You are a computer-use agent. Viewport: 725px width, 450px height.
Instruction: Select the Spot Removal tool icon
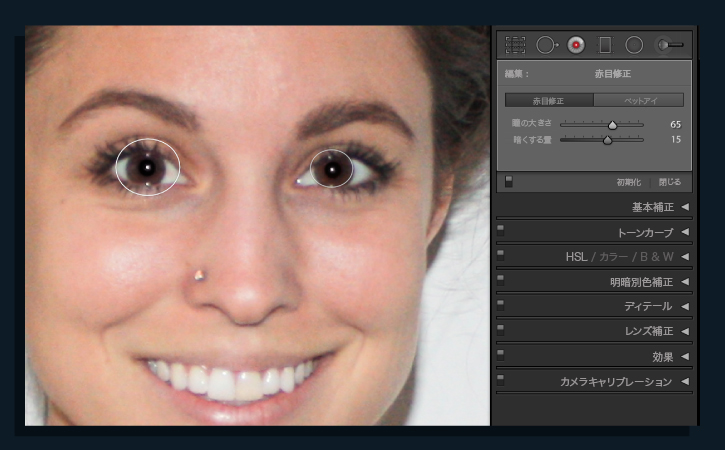click(547, 45)
